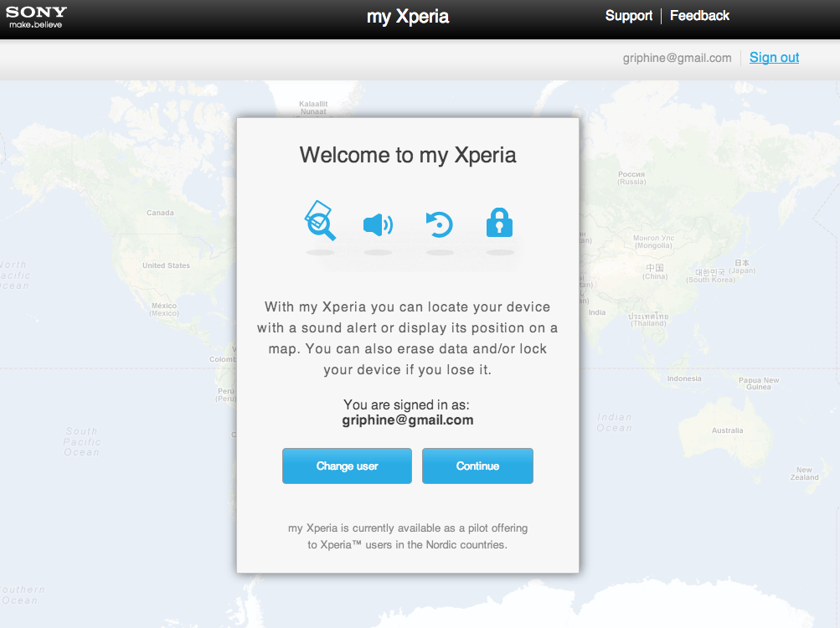Click the Indian Ocean label on map

click(x=615, y=422)
